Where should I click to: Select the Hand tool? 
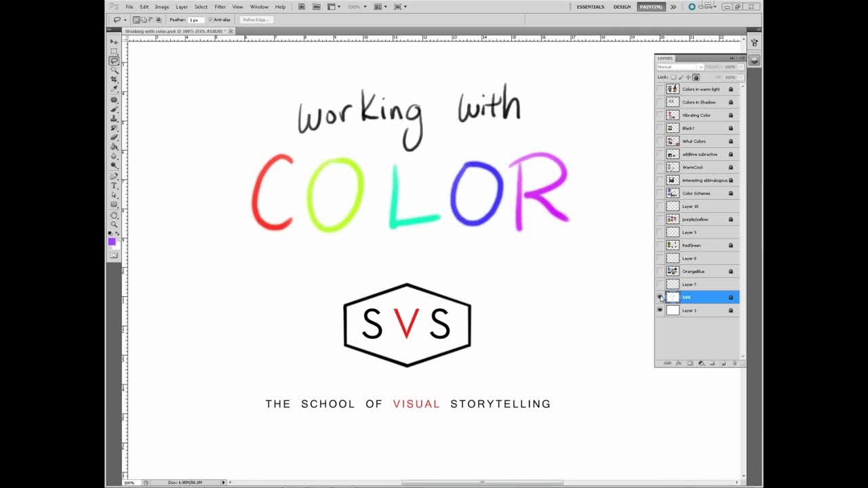coord(114,215)
